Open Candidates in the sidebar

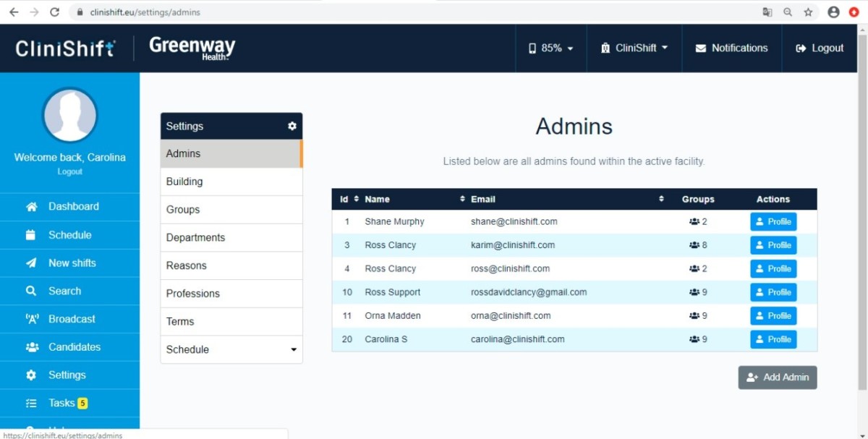click(x=69, y=347)
